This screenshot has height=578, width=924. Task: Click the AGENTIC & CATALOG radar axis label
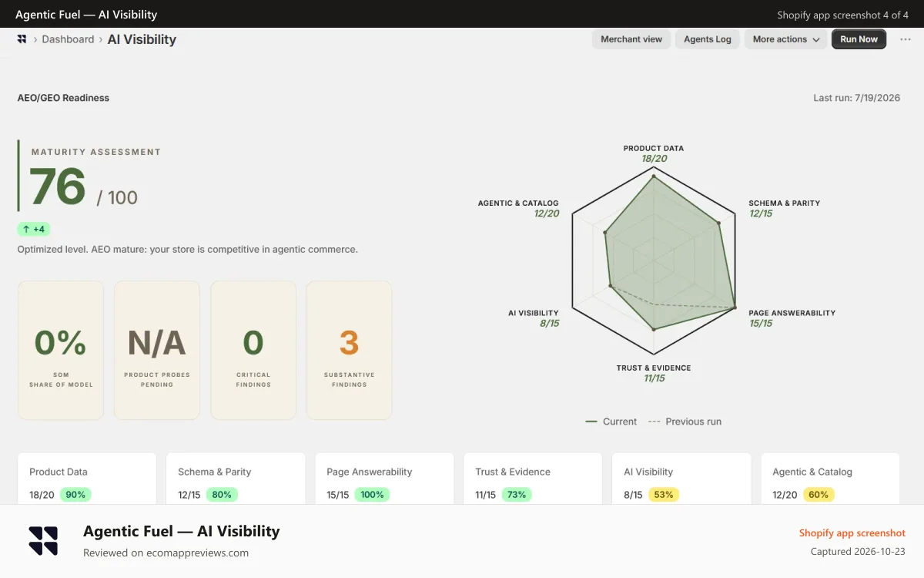tap(518, 203)
